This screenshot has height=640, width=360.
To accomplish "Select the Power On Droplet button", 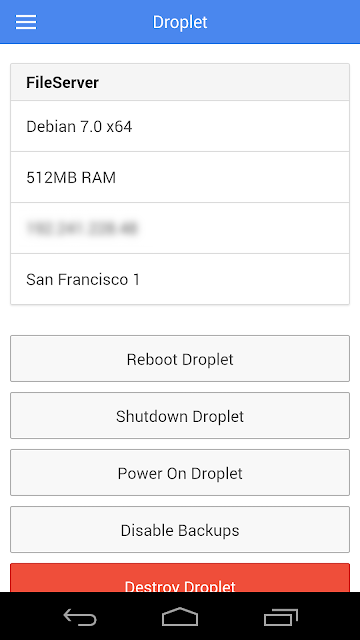I will click(180, 473).
